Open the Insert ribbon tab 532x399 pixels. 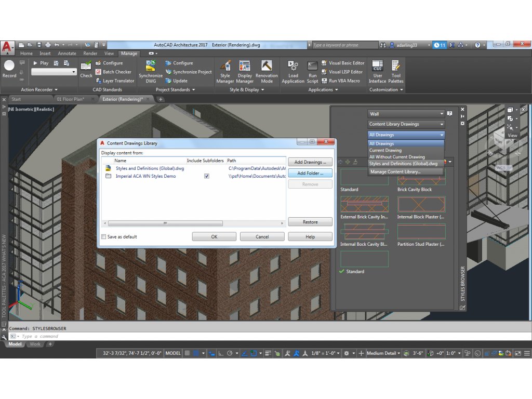coord(45,54)
